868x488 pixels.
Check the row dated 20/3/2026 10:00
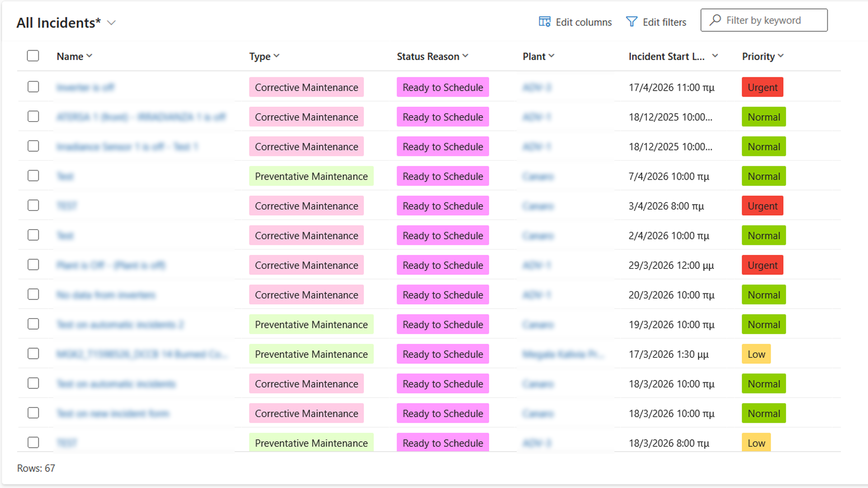[33, 295]
